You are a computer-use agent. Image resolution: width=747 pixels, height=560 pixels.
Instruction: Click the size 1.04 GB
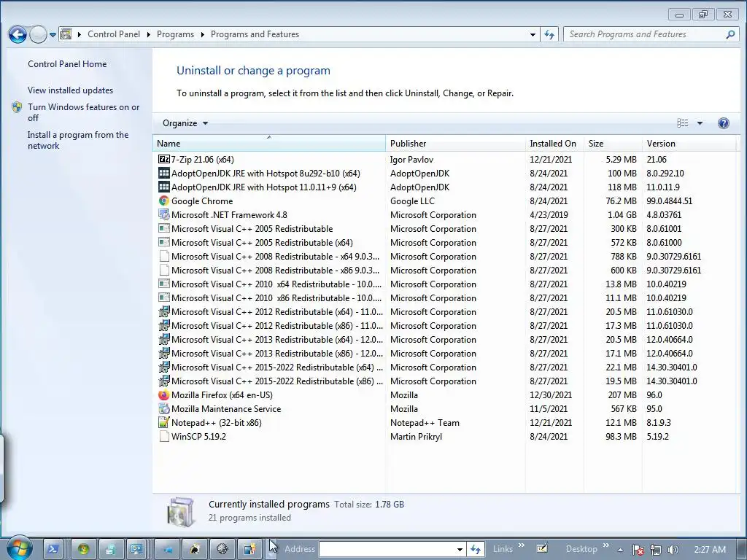pyautogui.click(x=622, y=215)
